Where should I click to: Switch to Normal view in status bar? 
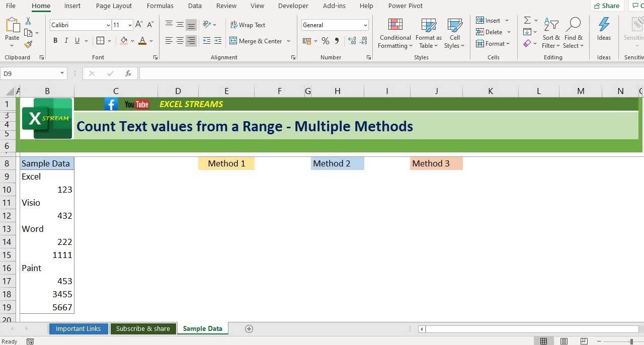[543, 341]
